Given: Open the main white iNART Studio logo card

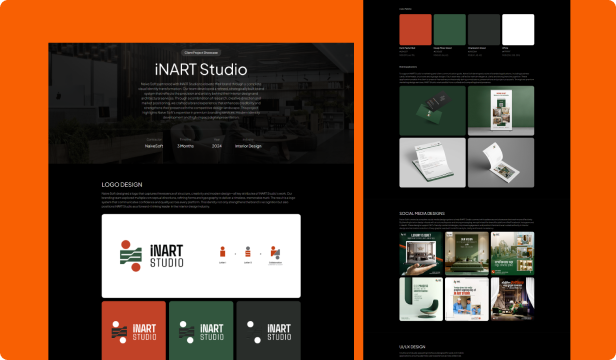Looking at the screenshot, I should (x=201, y=256).
